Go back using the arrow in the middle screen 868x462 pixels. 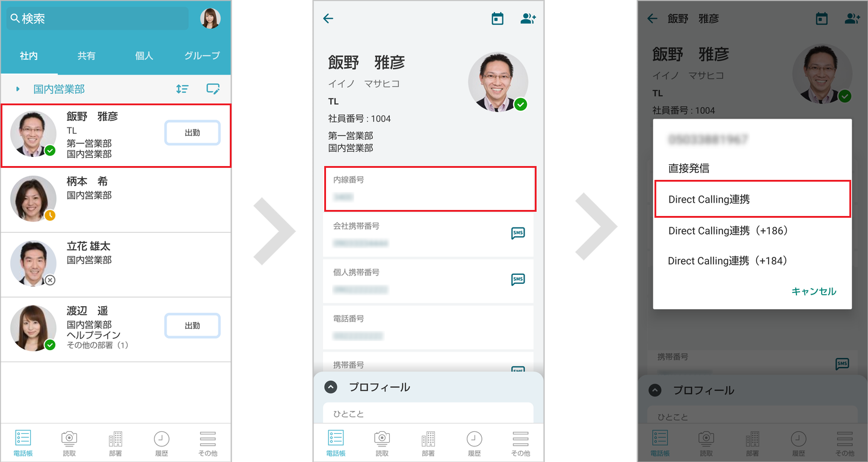pyautogui.click(x=328, y=19)
